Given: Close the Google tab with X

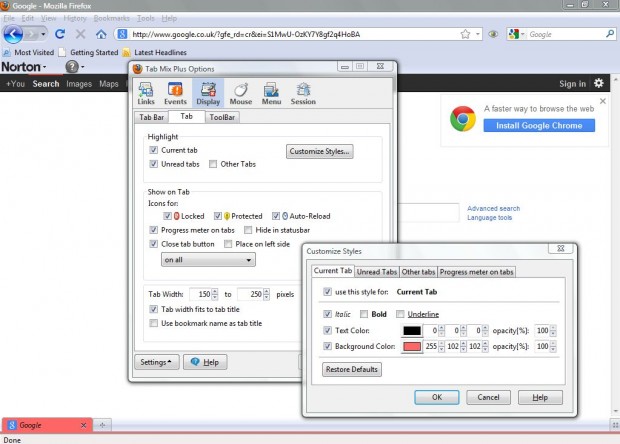Looking at the screenshot, I should [x=83, y=425].
